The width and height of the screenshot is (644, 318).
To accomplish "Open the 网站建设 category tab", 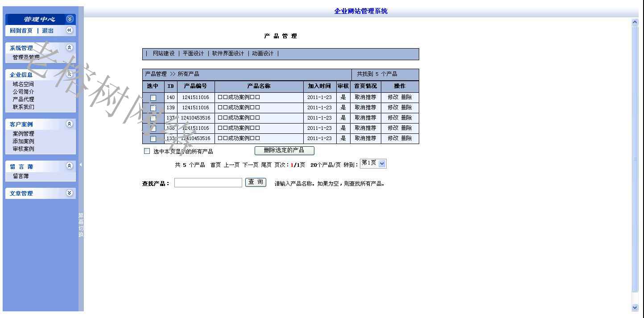I will click(164, 54).
